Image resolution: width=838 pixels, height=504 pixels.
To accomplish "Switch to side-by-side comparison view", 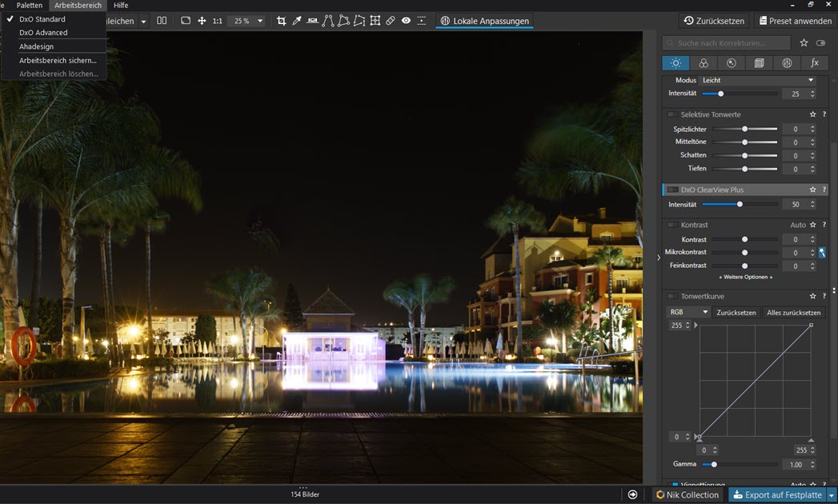I will tap(162, 21).
